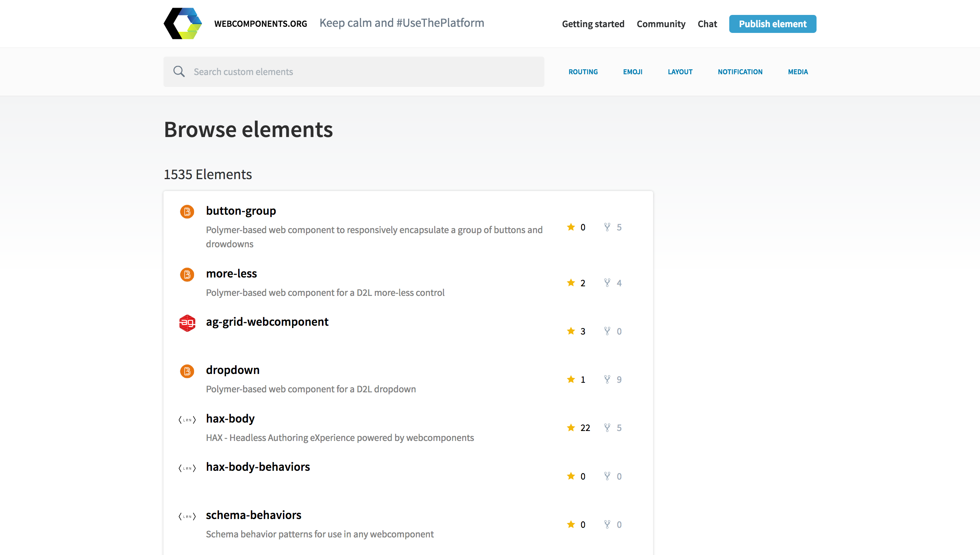
Task: Click the D2L more-less control description
Action: 325,293
